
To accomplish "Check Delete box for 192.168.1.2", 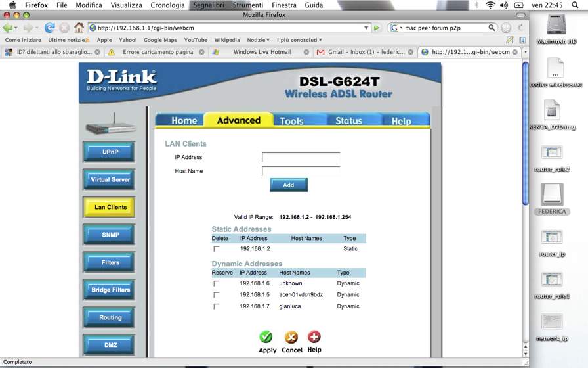I will (217, 249).
